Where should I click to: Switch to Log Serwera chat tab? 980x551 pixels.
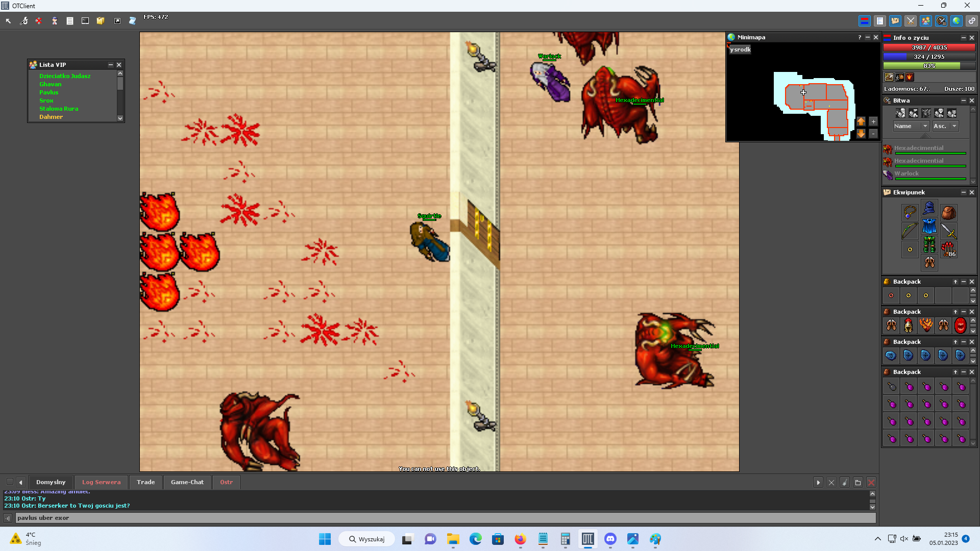tap(101, 482)
